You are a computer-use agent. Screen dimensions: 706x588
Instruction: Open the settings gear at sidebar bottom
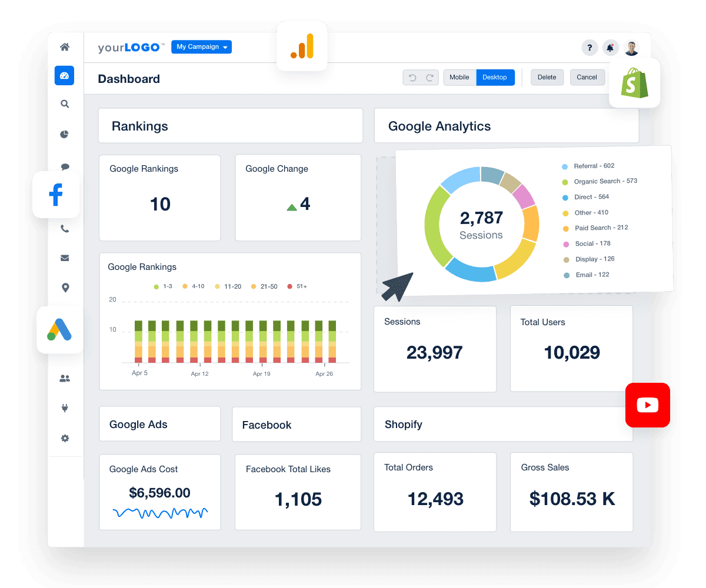[x=64, y=438]
